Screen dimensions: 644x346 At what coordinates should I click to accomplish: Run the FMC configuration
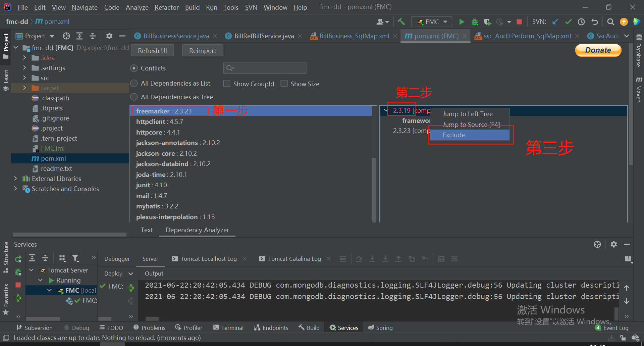[x=462, y=22]
